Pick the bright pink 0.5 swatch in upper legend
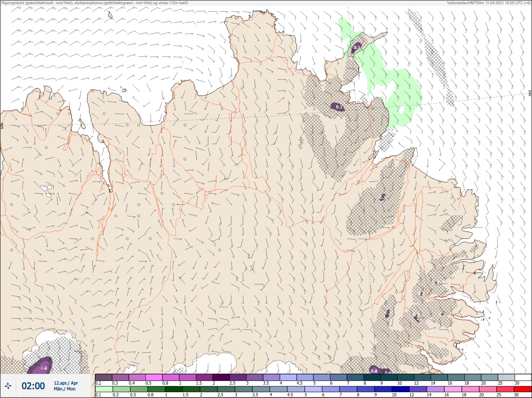The height and width of the screenshot is (398, 532). click(x=154, y=377)
